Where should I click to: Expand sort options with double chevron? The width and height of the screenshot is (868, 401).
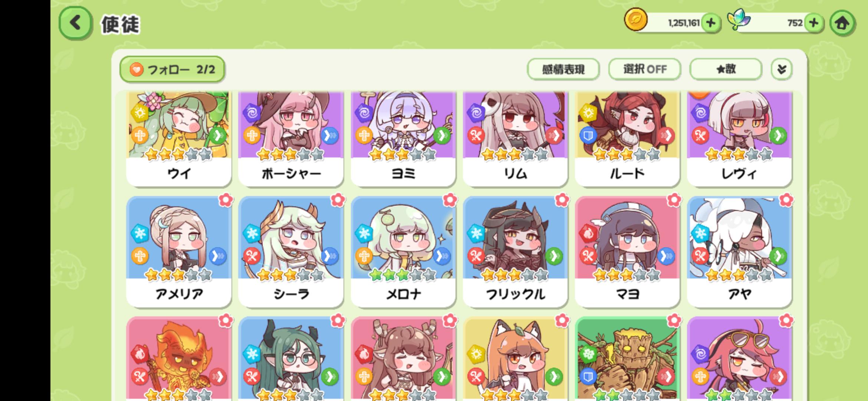(782, 69)
